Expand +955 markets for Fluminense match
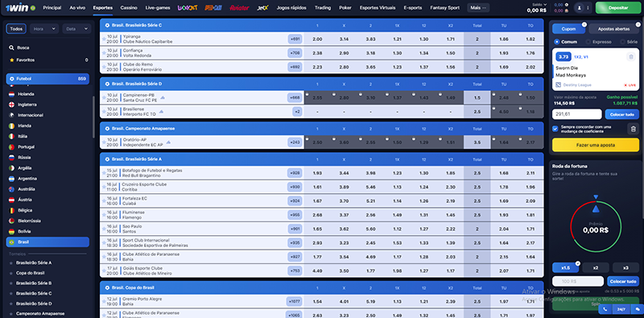The height and width of the screenshot is (318, 644). click(x=295, y=215)
